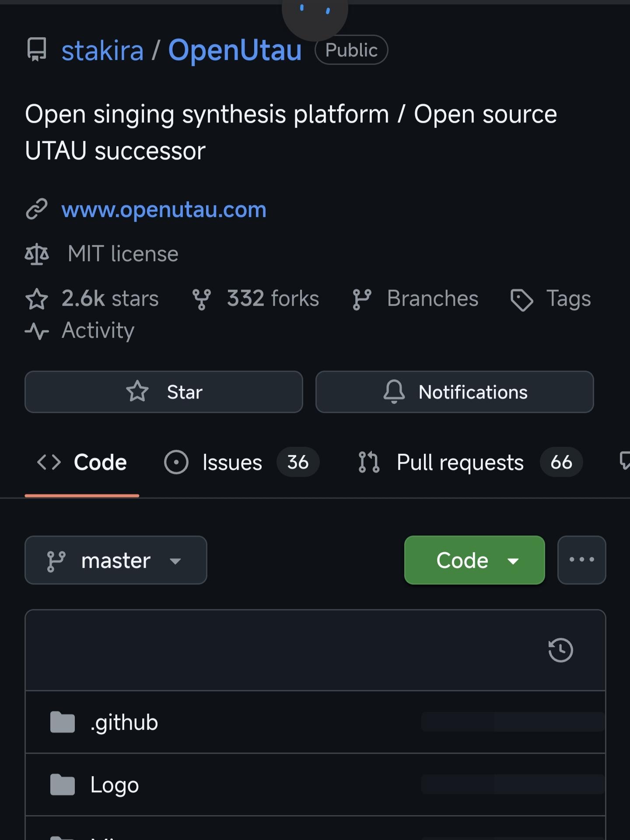The height and width of the screenshot is (840, 630).
Task: Switch to the Pull requests tab
Action: click(459, 462)
